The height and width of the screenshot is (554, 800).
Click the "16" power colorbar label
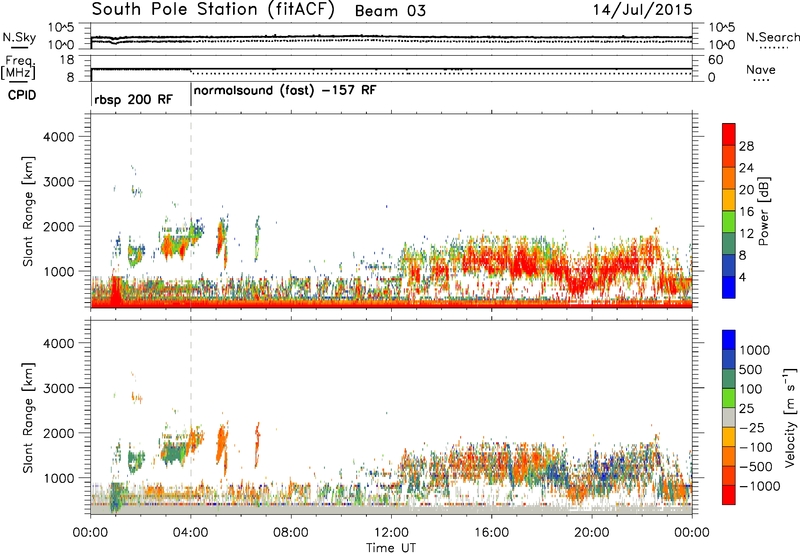(x=746, y=212)
